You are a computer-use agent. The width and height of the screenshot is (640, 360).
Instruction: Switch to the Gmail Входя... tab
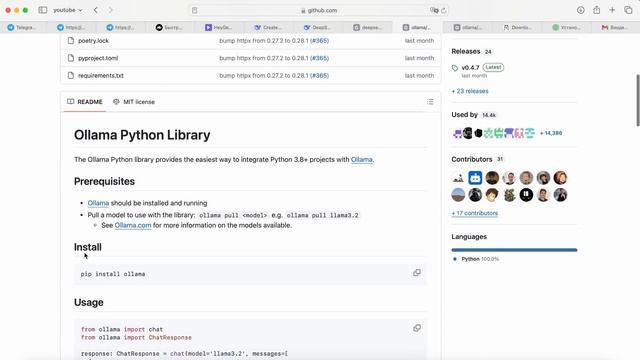coord(615,27)
